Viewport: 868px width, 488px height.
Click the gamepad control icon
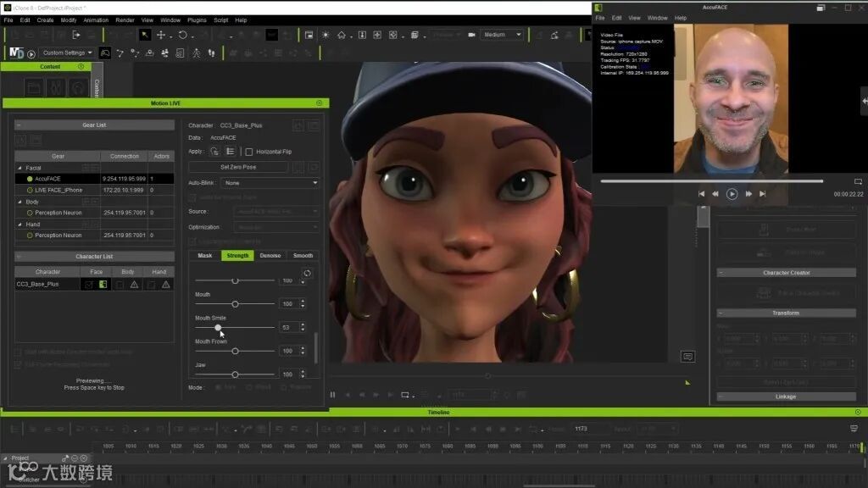click(x=104, y=53)
